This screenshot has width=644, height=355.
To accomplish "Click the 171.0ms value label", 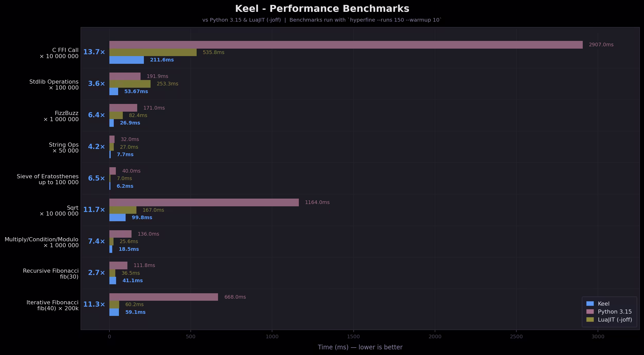I will [x=154, y=108].
